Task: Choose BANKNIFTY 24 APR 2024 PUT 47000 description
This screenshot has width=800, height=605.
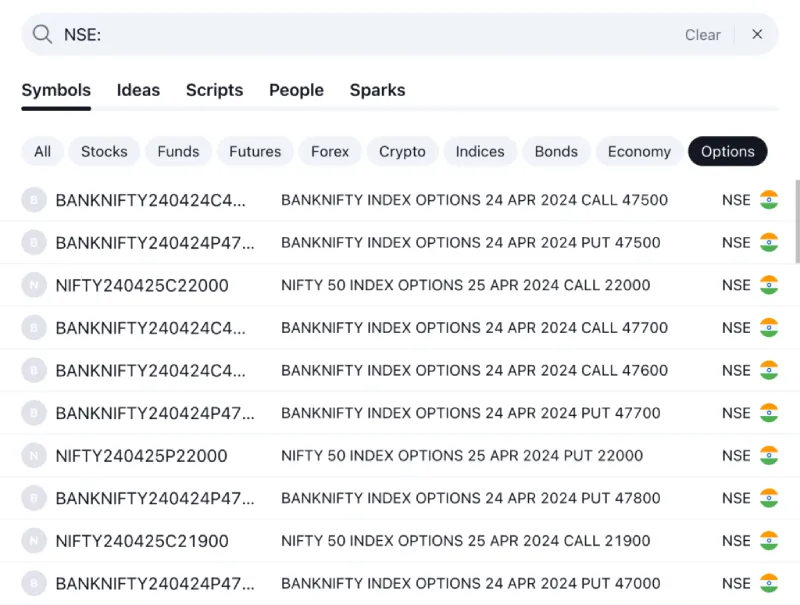Action: pyautogui.click(x=470, y=583)
